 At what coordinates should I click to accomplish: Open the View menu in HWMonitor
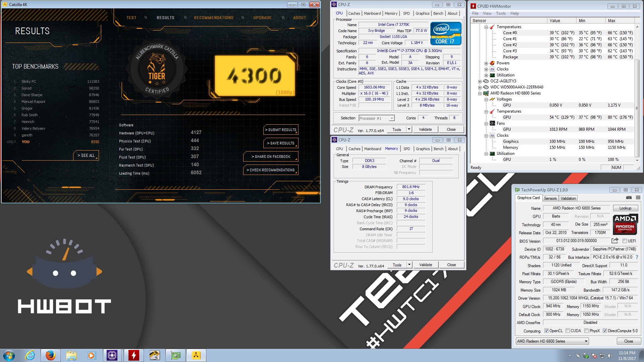(x=487, y=13)
